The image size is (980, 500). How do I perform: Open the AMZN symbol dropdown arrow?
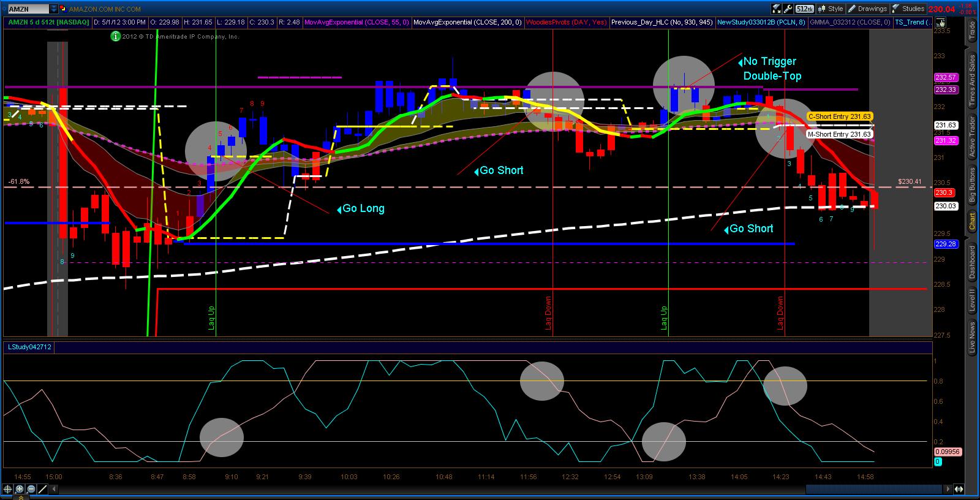coord(54,9)
